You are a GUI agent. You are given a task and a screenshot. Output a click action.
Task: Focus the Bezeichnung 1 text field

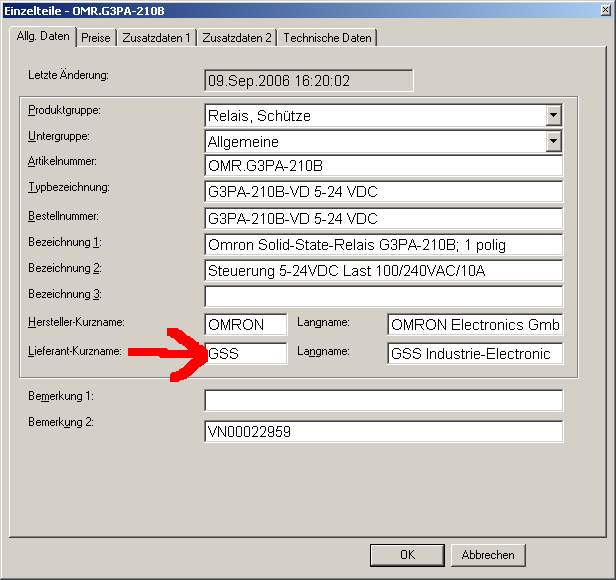pos(383,245)
